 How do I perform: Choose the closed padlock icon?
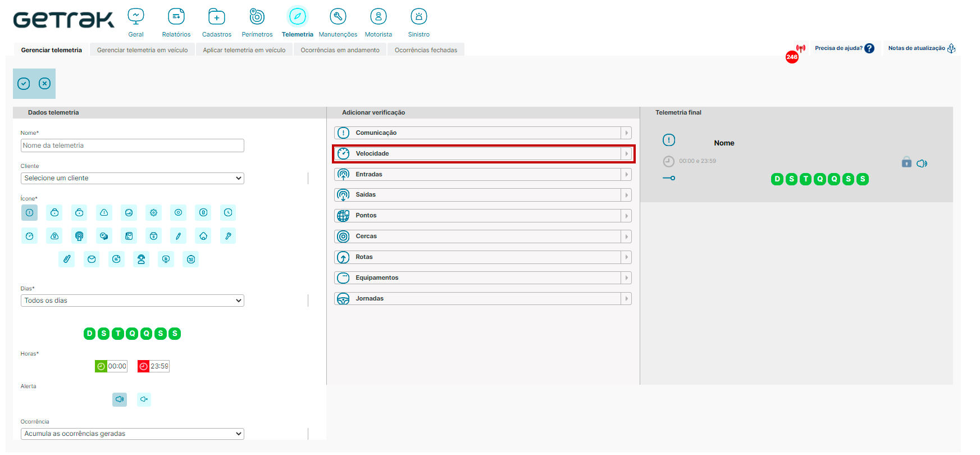click(54, 212)
